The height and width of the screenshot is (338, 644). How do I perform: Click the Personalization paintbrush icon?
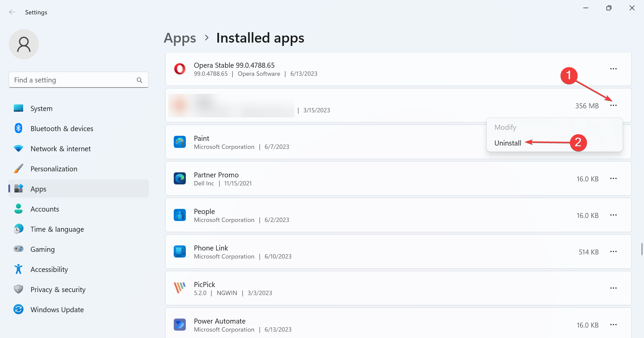tap(18, 169)
